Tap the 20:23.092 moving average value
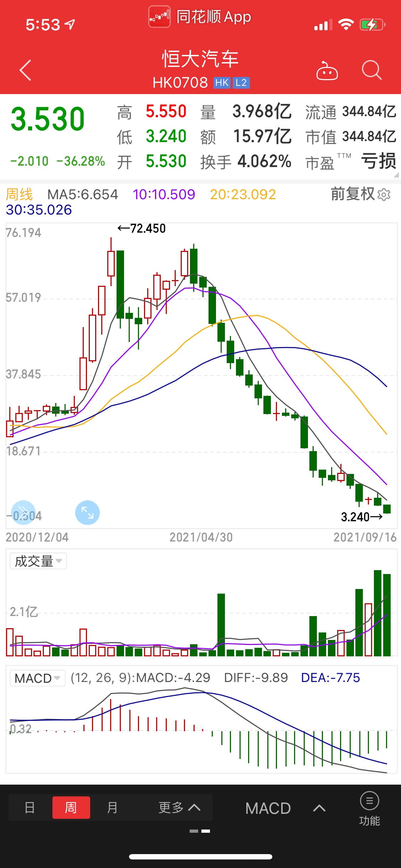 (243, 195)
